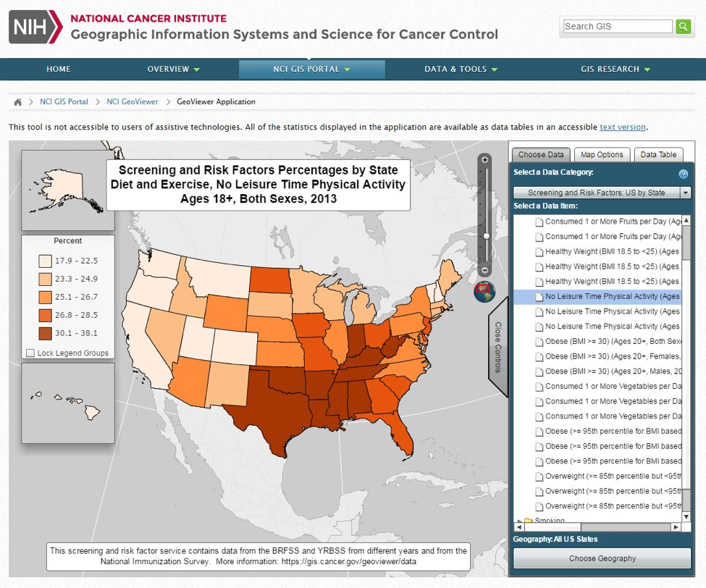
Task: Open the blue help question mark icon
Action: point(683,174)
